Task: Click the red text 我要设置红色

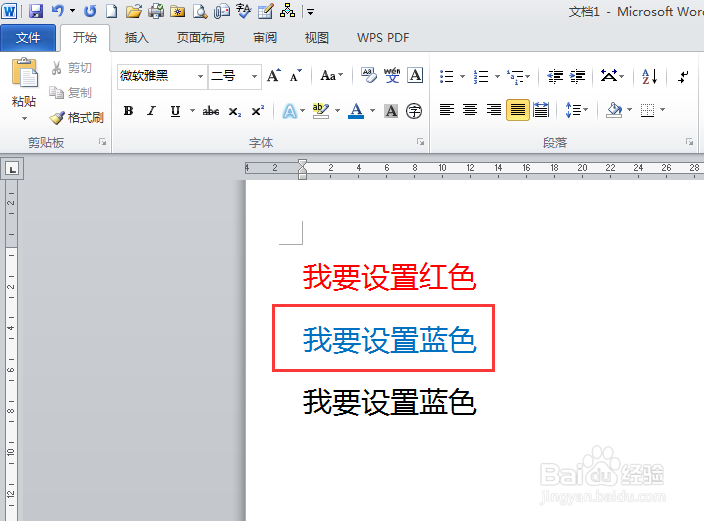Action: click(389, 278)
